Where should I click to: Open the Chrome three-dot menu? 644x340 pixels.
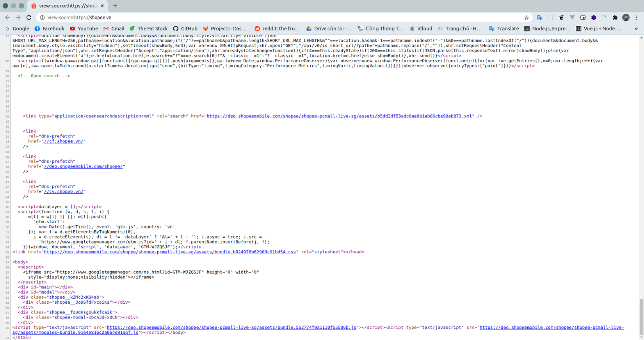(x=637, y=18)
